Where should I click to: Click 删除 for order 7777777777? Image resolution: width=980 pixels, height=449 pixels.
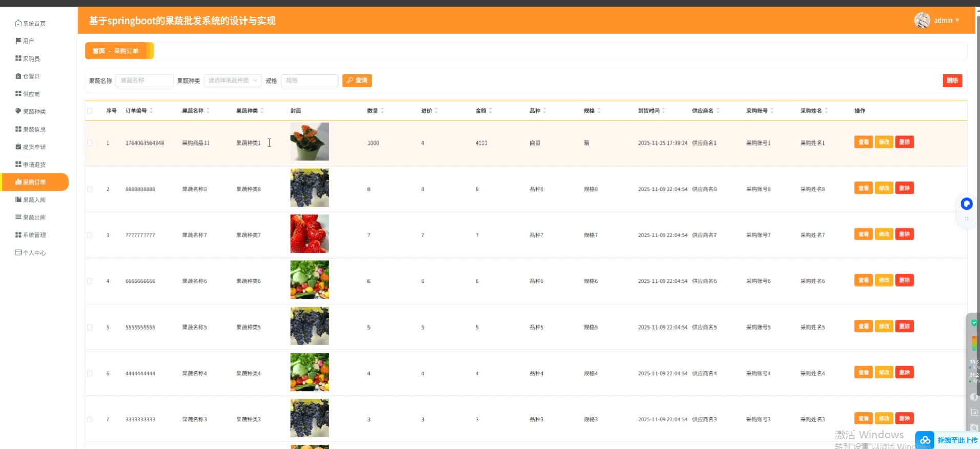(905, 234)
